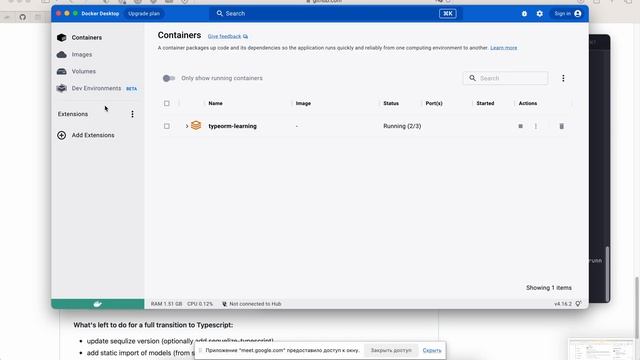Click the Extensions section label

tap(73, 114)
